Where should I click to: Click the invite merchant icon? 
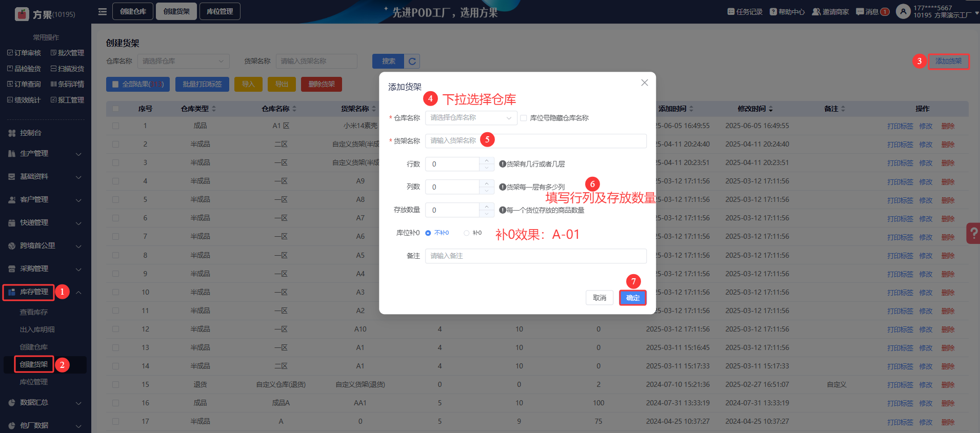(816, 12)
